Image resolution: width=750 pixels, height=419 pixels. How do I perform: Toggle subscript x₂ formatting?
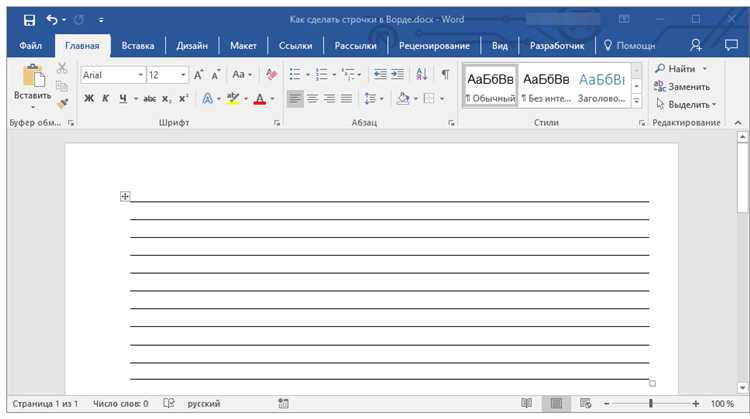[166, 99]
